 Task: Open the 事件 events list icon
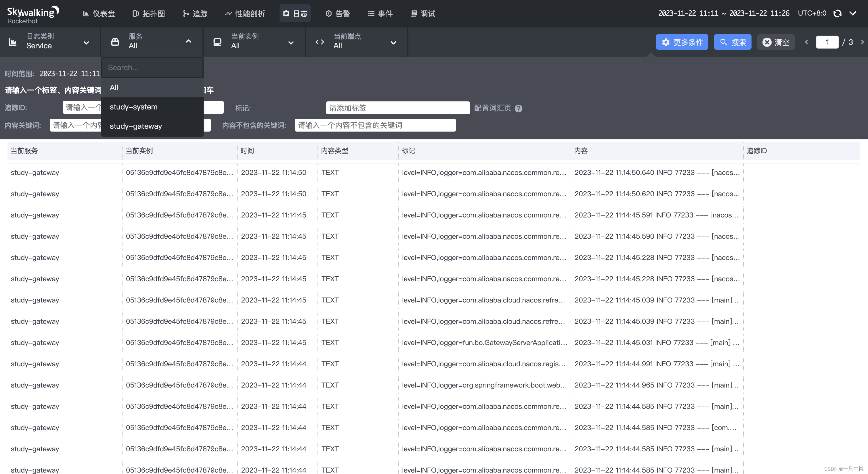pos(371,14)
